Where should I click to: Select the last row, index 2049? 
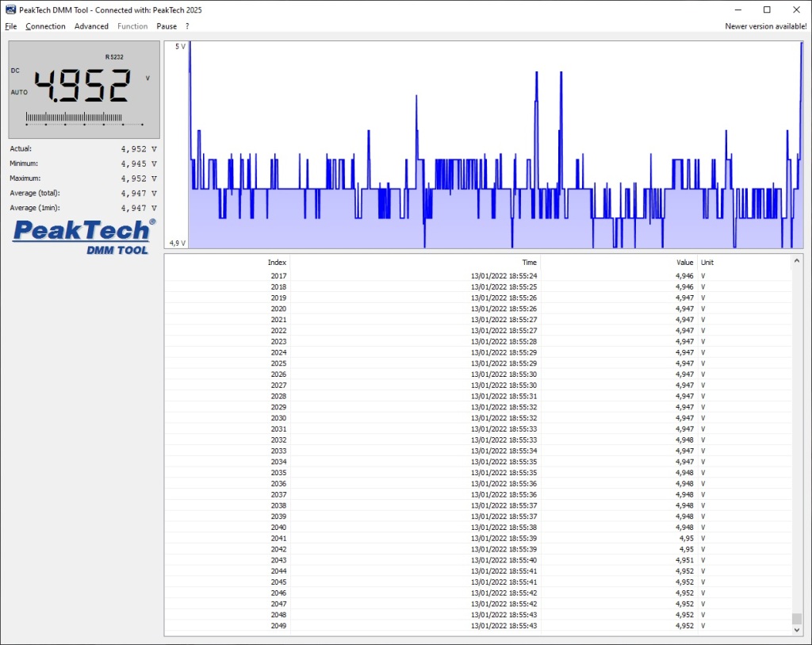pos(476,626)
